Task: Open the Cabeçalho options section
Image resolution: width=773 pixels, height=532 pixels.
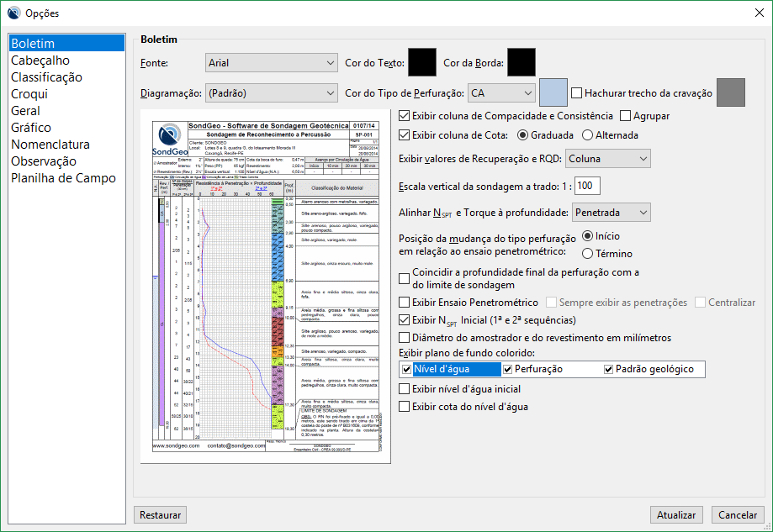Action: 66,61
